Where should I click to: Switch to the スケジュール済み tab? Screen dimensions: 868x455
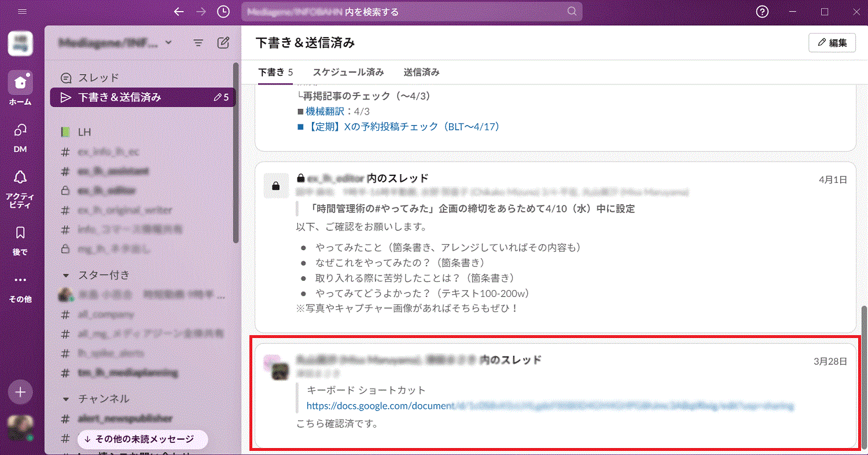pos(348,72)
